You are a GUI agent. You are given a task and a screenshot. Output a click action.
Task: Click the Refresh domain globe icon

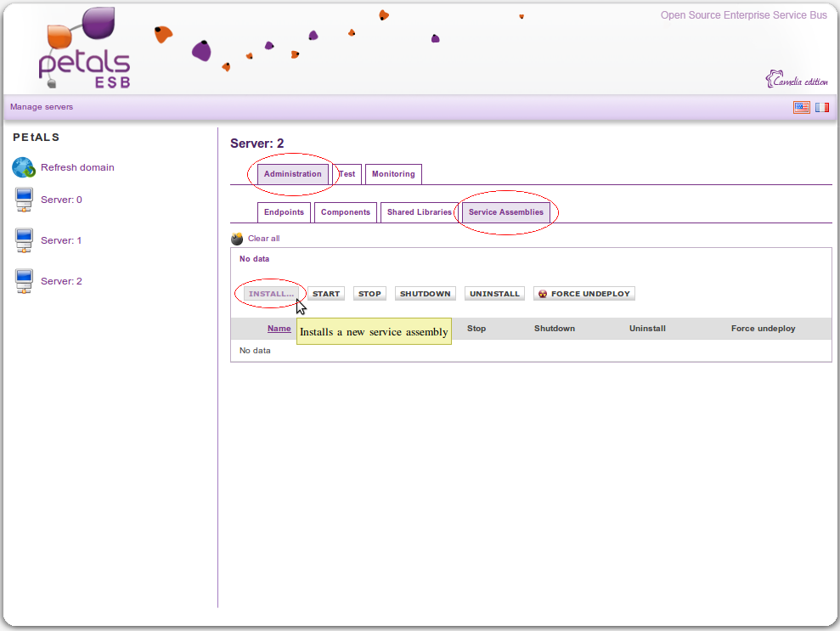coord(24,167)
